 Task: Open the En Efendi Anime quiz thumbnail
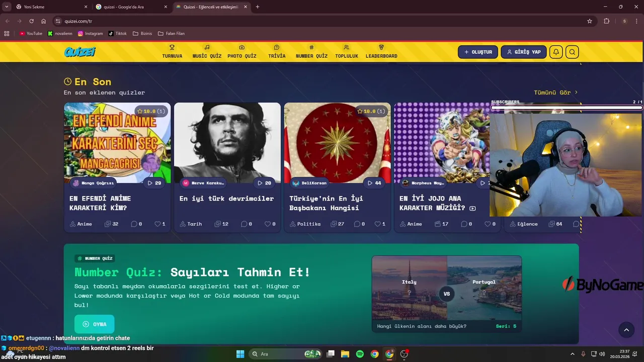point(117,143)
